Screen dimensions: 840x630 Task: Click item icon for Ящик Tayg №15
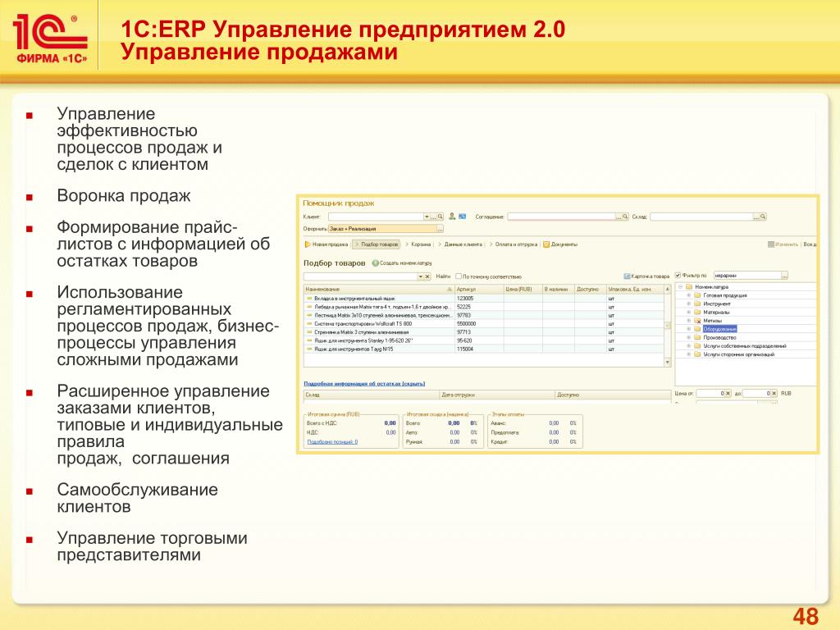click(x=309, y=349)
